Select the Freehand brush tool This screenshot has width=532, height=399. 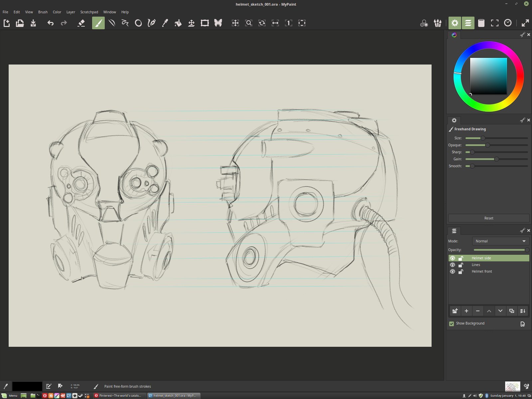click(x=98, y=23)
